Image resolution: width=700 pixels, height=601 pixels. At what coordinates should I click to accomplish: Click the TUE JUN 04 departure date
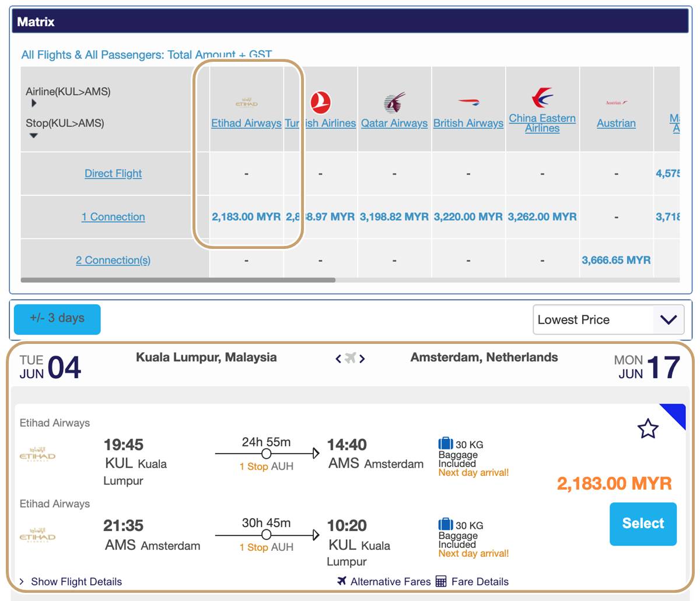pos(50,367)
